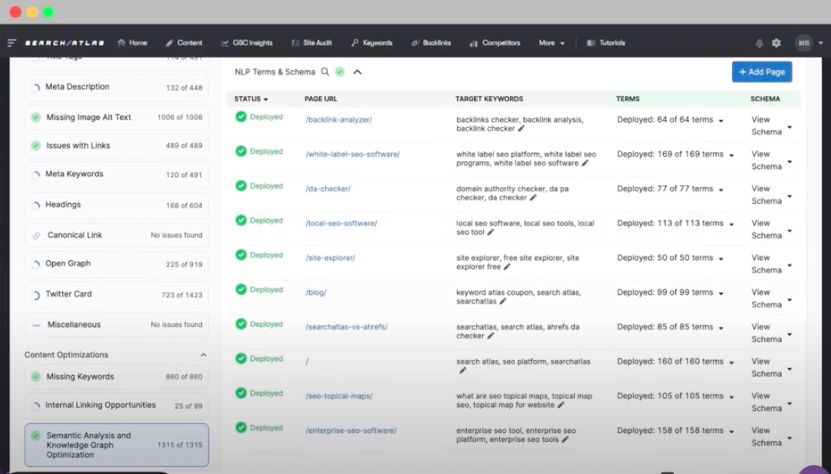
Task: Click the Add Page button
Action: pyautogui.click(x=762, y=72)
